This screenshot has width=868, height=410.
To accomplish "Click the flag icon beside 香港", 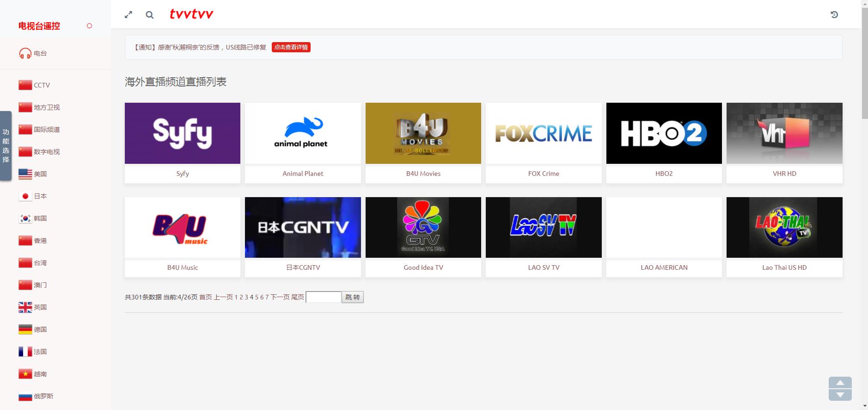I will pyautogui.click(x=25, y=241).
